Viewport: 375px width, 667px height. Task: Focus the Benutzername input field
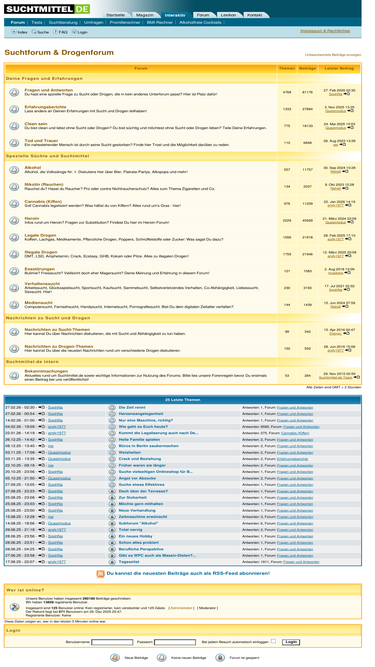pyautogui.click(x=112, y=642)
